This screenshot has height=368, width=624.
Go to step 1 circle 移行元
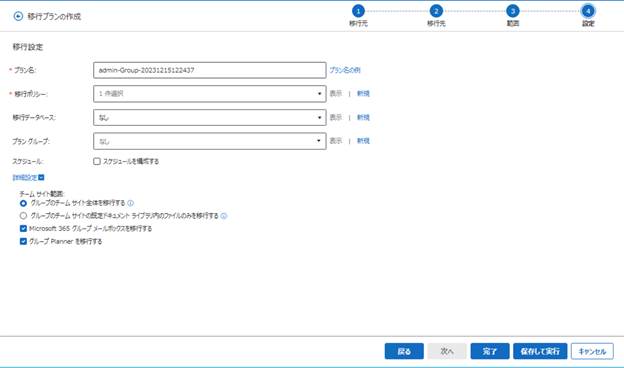(358, 11)
